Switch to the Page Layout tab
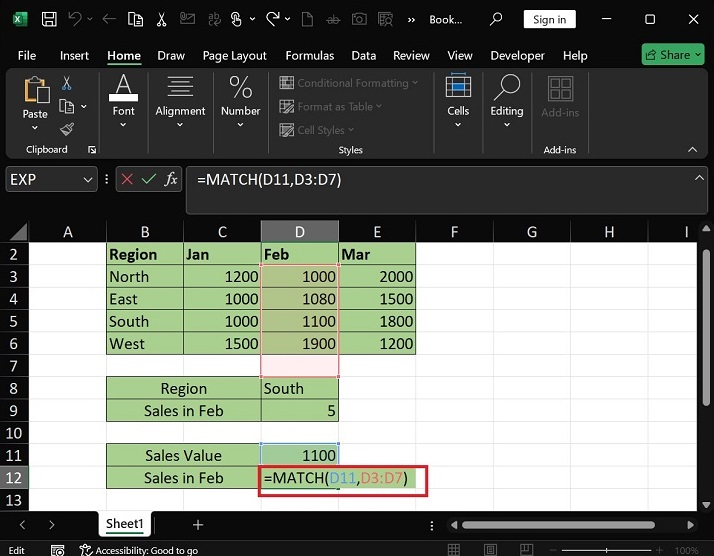 (235, 56)
